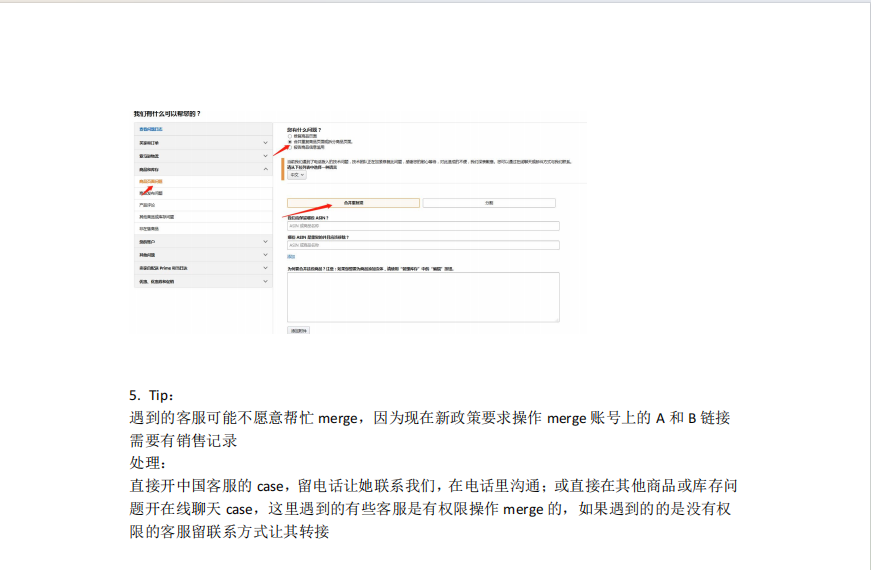871x570 pixels.
Task: Click the line beginning 直接开中国客服的 case
Action: point(433,486)
